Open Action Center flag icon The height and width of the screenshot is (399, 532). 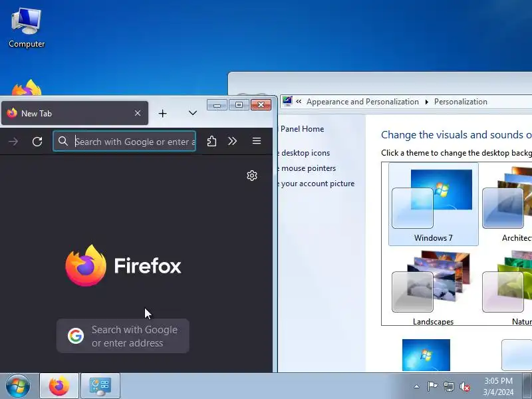coord(432,386)
